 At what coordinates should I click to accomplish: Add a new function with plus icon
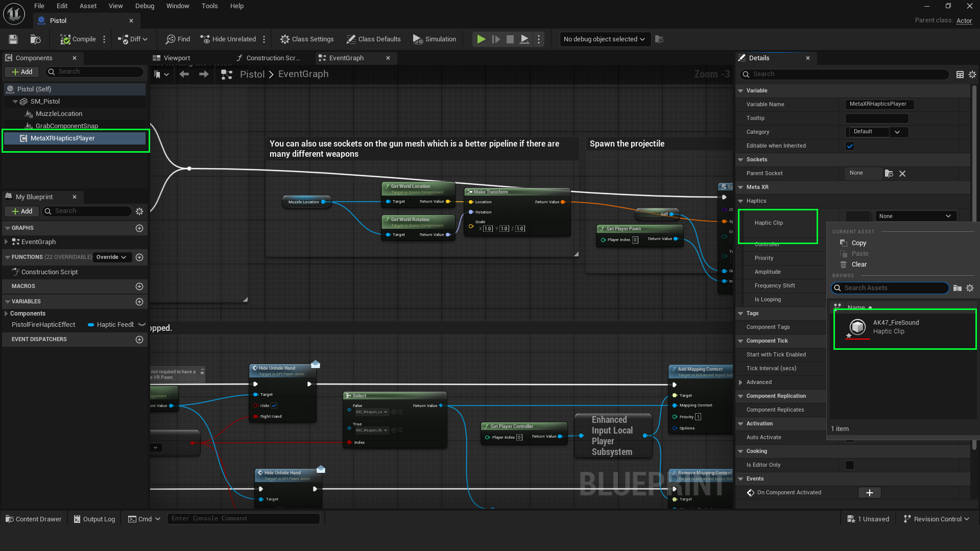139,257
